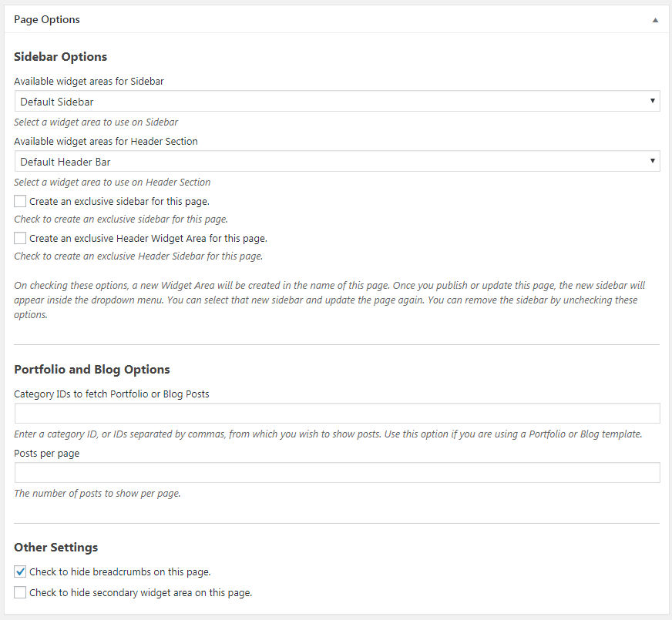Click into the Posts per page field
Screen dimensions: 672x620
tap(337, 473)
